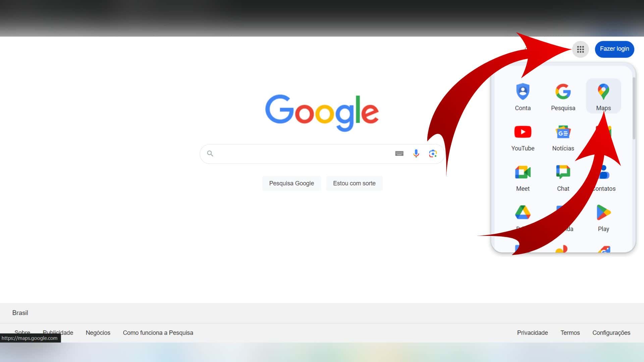
Task: Click Privacidade link at bottom
Action: 533,333
